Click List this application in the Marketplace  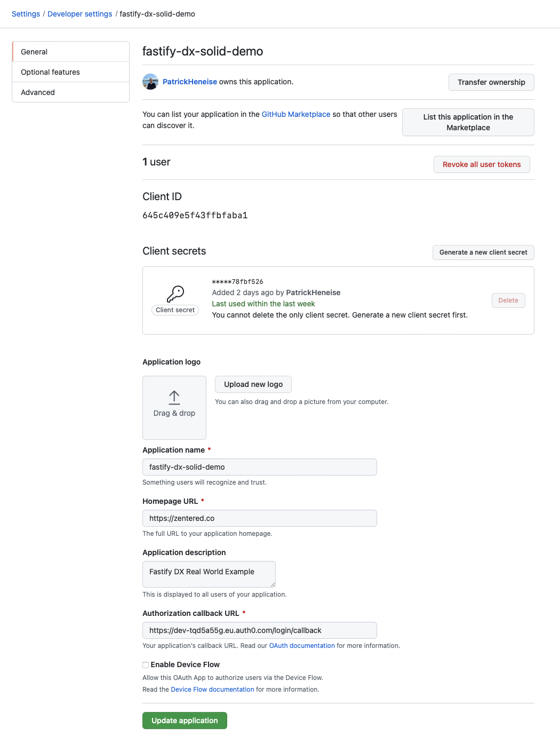pos(468,122)
